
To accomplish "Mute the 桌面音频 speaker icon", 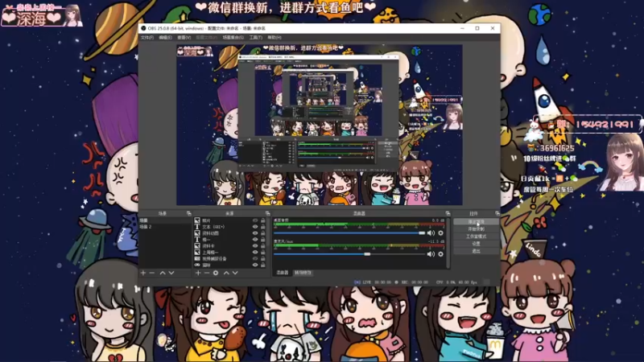I will [x=431, y=233].
